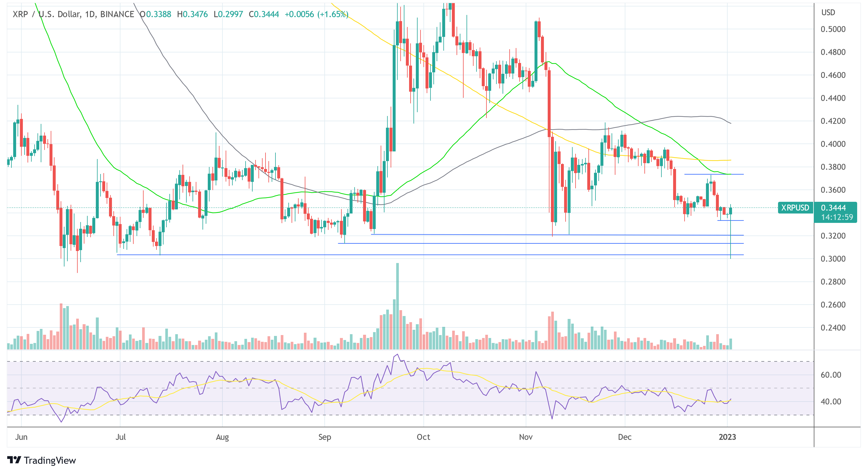Image resolution: width=868 pixels, height=473 pixels.
Task: Click the 0.4400 price axis label
Action: (x=833, y=98)
